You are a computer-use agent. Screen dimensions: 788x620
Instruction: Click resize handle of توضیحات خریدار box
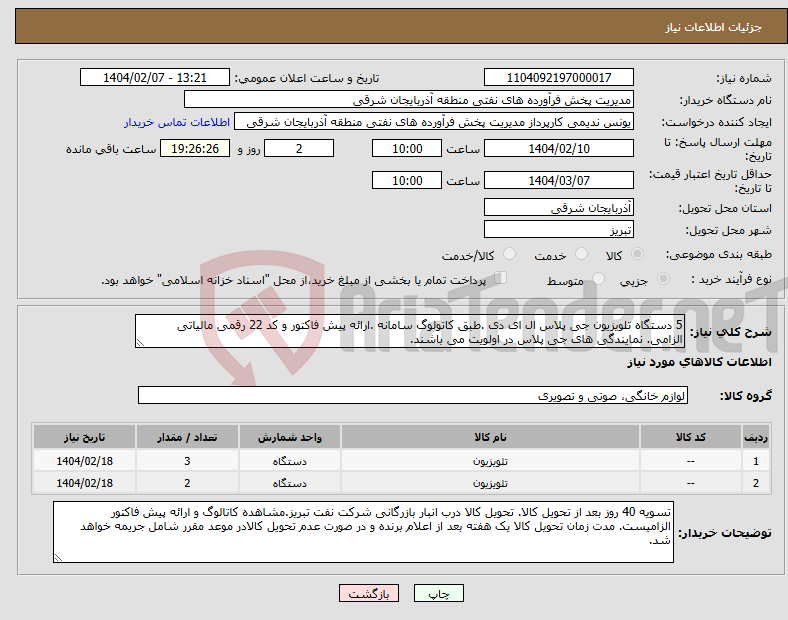(x=58, y=558)
